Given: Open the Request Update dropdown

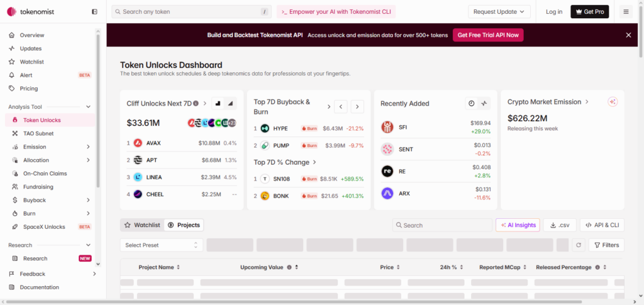Looking at the screenshot, I should click(x=499, y=11).
